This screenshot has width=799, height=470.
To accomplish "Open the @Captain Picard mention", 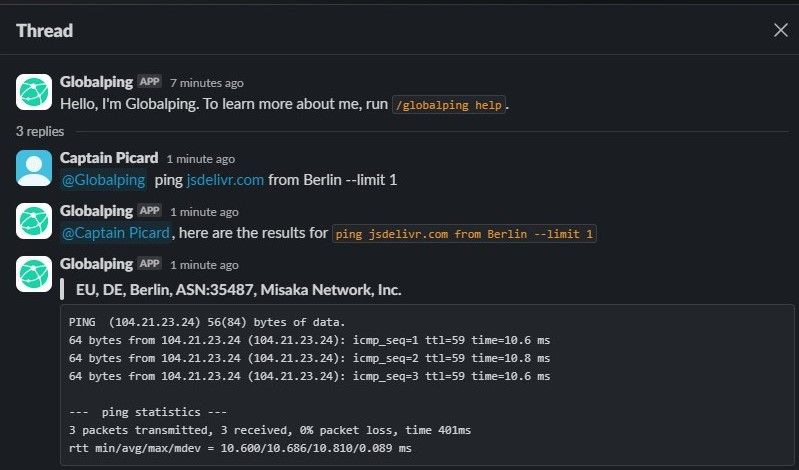I will [116, 233].
